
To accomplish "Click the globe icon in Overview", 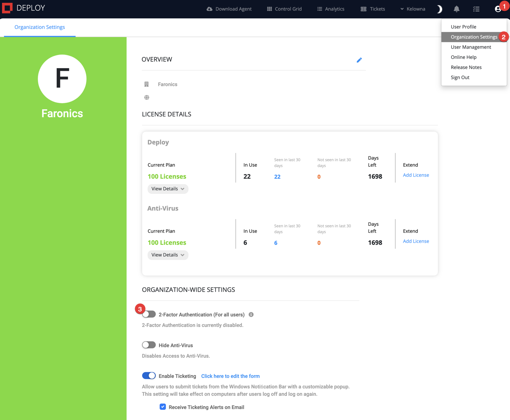I will pyautogui.click(x=147, y=97).
